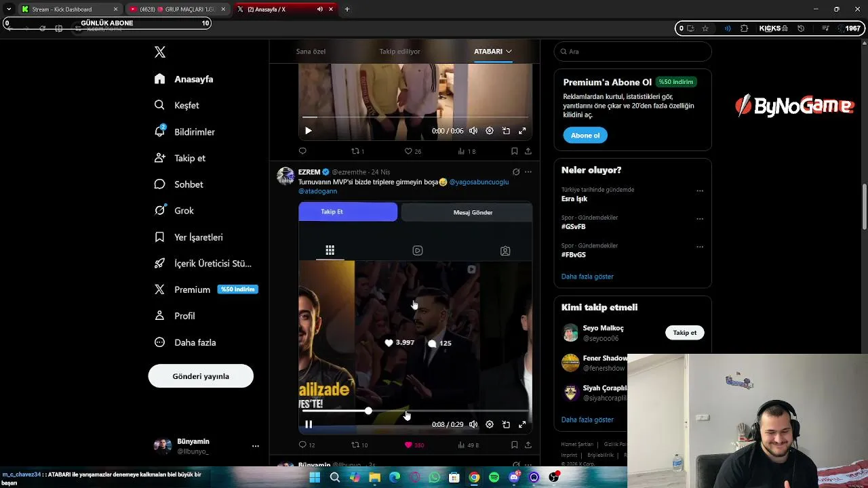Mute the top video volume icon
The width and height of the screenshot is (868, 488).
(473, 131)
